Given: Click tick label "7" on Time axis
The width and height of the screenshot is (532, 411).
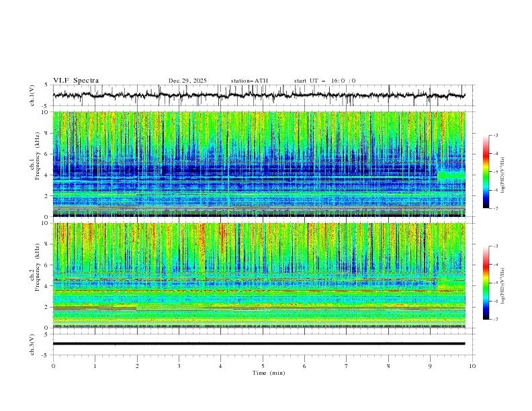Looking at the screenshot, I should (x=347, y=366).
